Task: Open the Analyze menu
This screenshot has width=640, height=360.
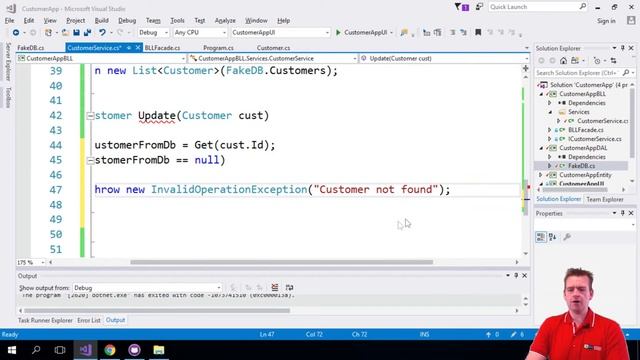Action: (225, 20)
